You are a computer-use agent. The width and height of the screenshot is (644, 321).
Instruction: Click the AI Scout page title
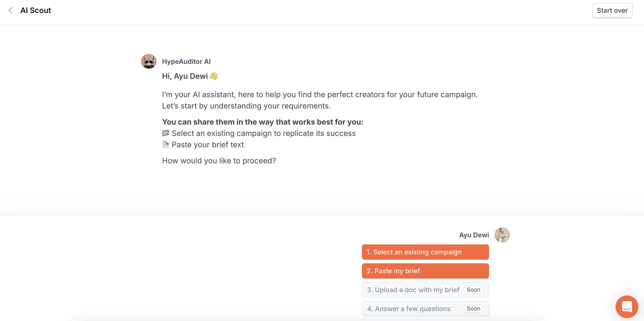pos(36,10)
